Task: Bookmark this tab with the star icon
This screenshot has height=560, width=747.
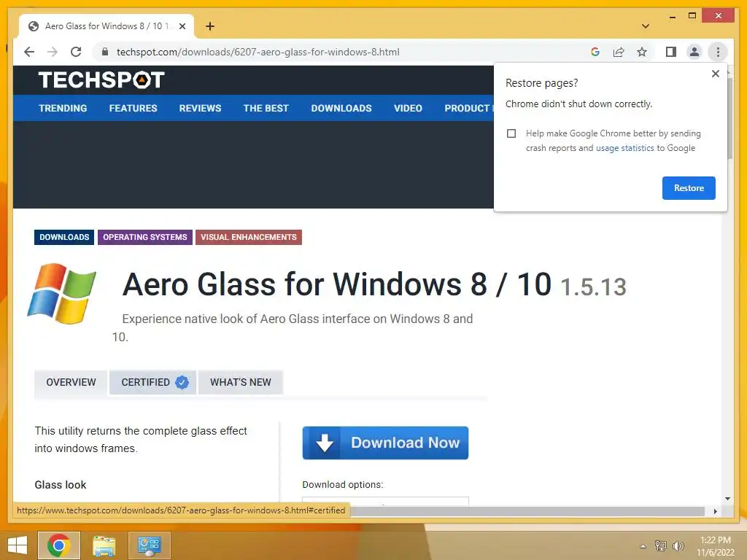Action: 642,52
